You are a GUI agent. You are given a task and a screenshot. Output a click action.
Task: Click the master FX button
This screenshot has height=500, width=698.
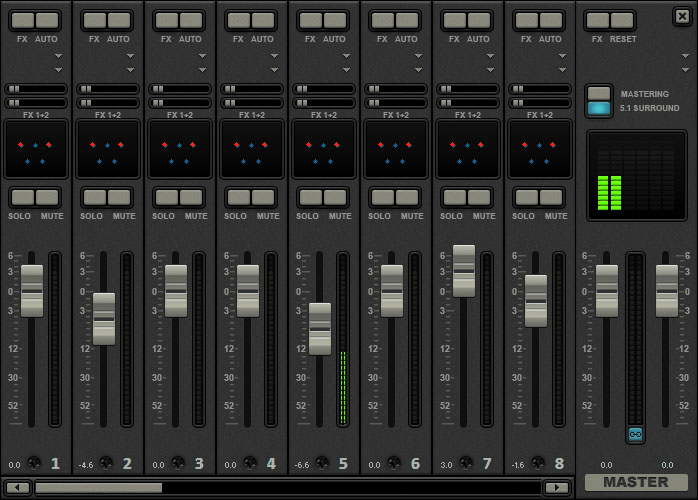(597, 20)
